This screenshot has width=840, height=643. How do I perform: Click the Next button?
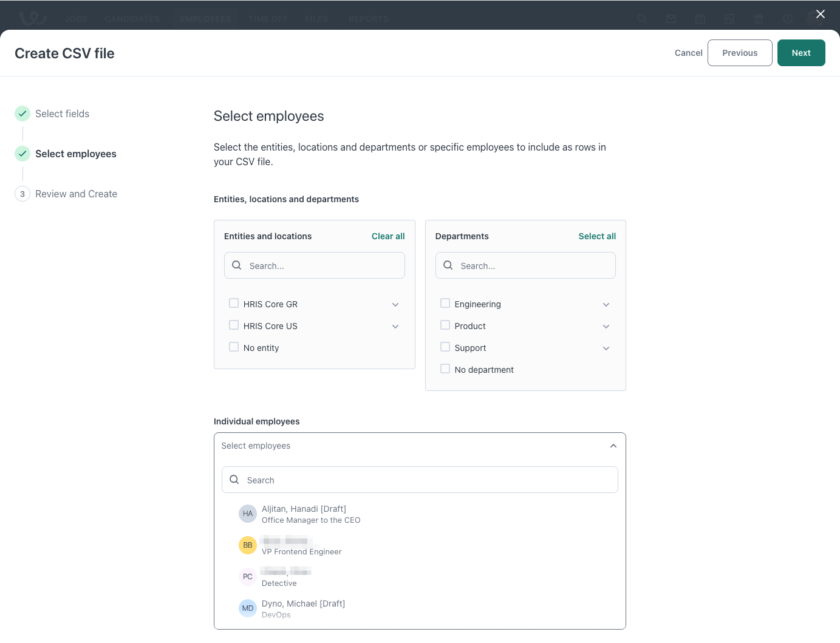[801, 53]
